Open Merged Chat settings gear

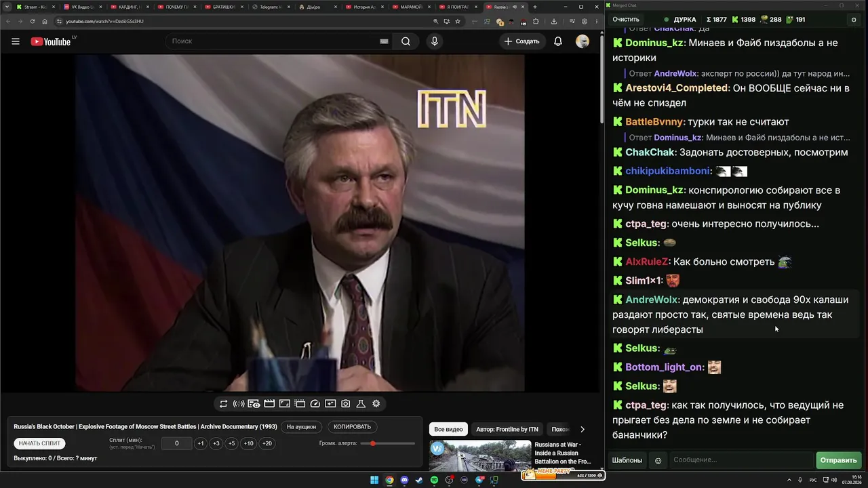854,20
